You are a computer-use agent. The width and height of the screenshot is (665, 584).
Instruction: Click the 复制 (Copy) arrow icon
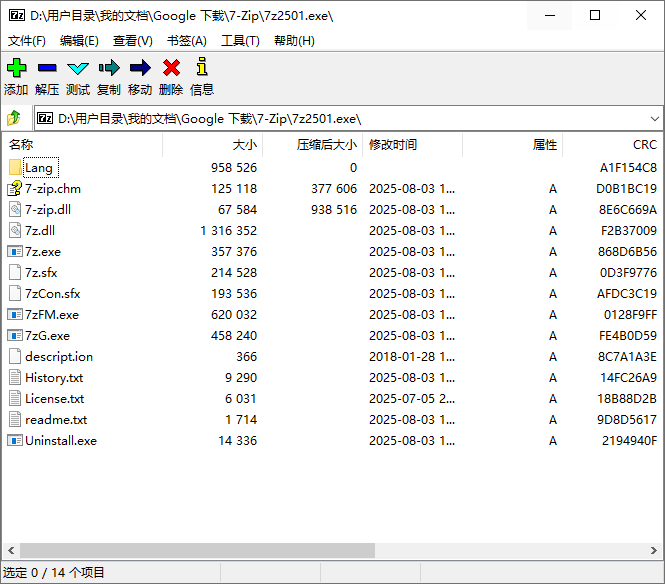[x=109, y=68]
